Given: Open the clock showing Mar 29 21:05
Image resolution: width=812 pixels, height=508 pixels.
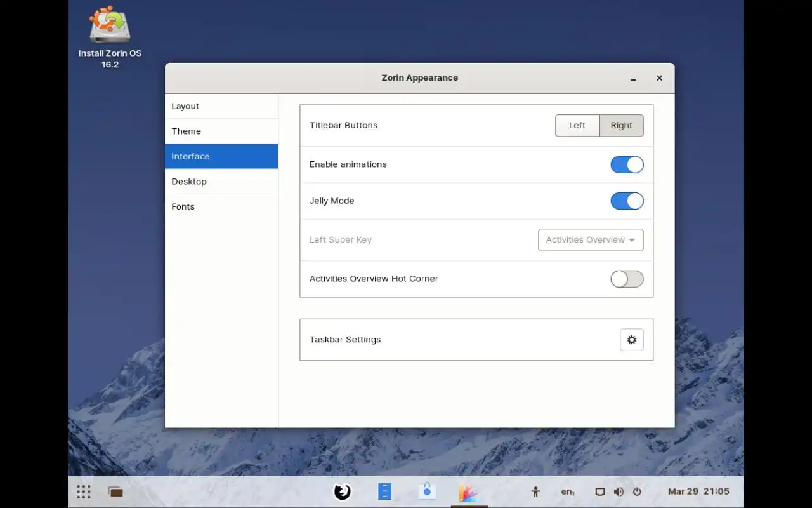Looking at the screenshot, I should coord(698,491).
